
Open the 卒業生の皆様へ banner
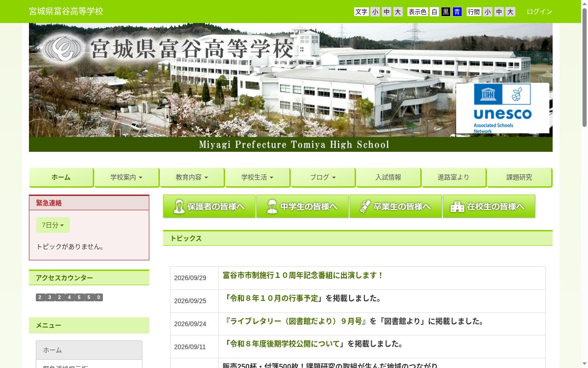(396, 207)
